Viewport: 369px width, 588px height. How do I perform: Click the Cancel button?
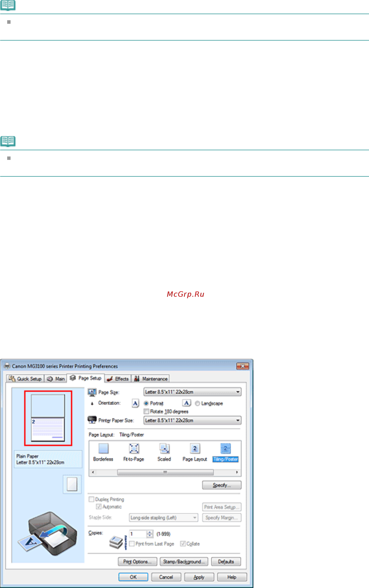click(166, 577)
